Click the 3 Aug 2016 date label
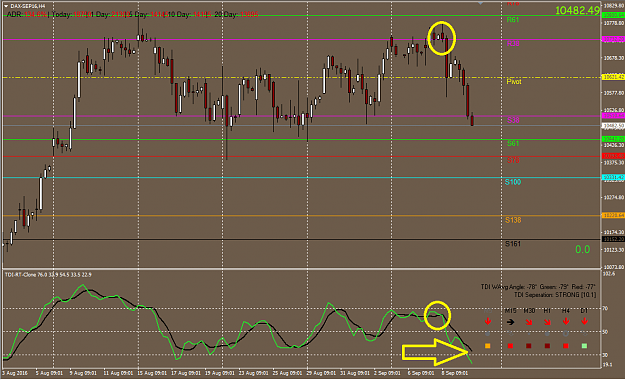The image size is (625, 380). 15,373
